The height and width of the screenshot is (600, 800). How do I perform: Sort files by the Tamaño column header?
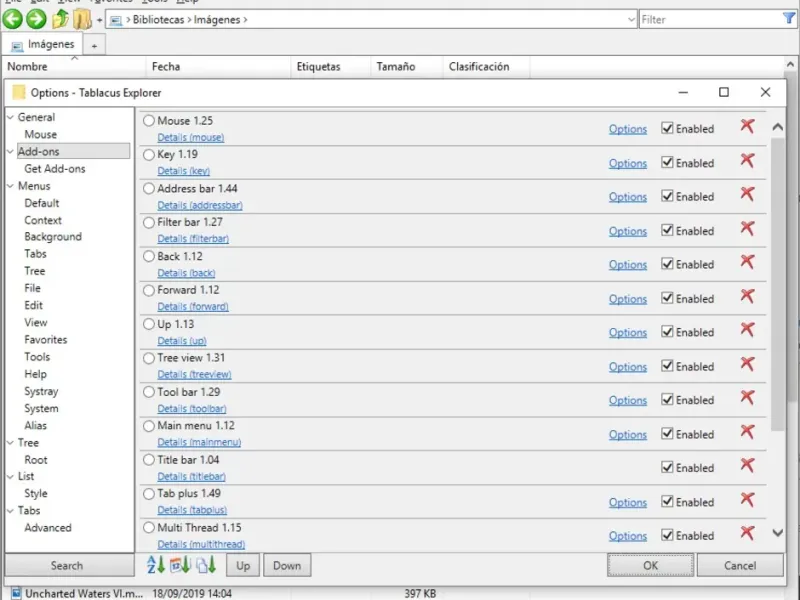point(406,67)
